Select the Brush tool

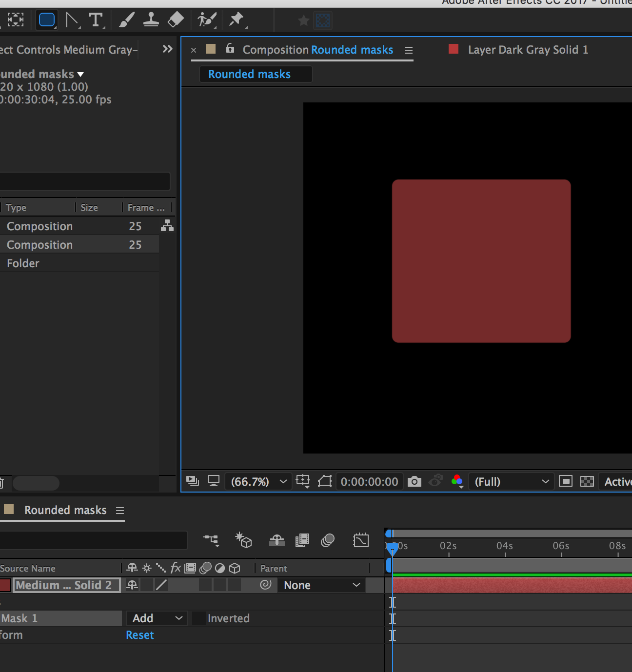tap(127, 20)
